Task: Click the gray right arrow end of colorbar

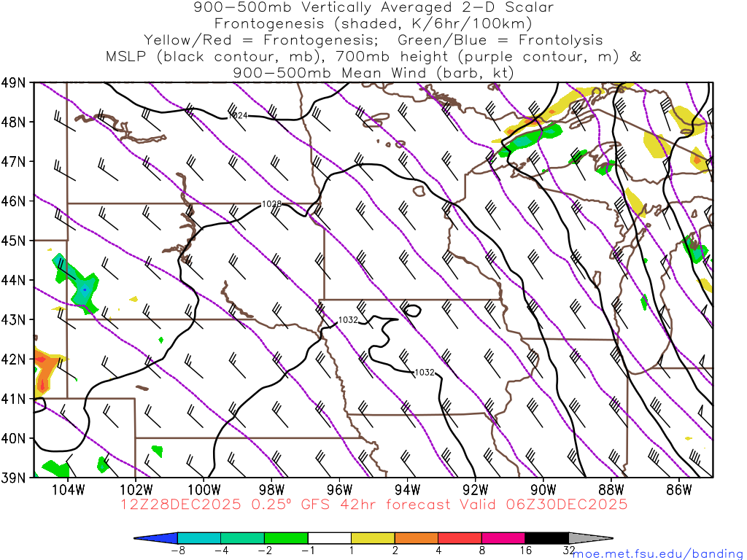Action: click(589, 538)
